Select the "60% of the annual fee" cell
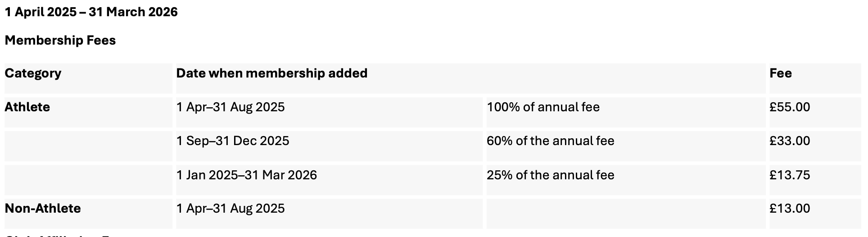This screenshot has width=868, height=237. (550, 141)
